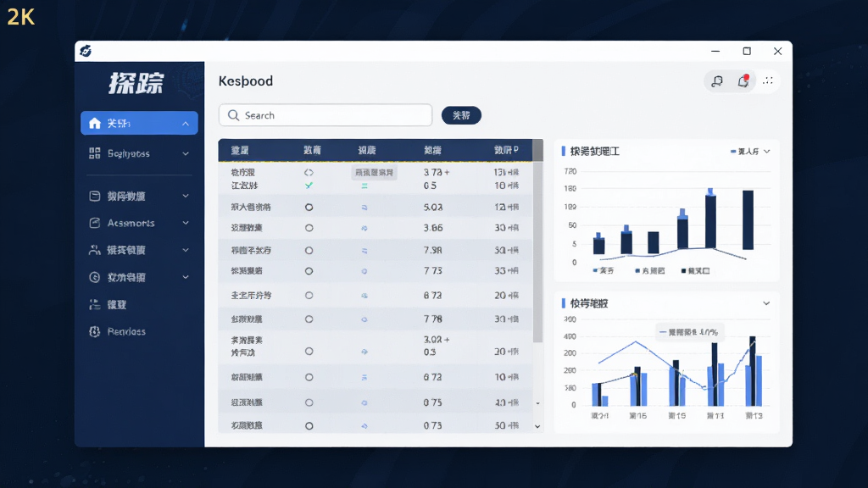Click the small blue icon in the 6.72 row

(364, 377)
